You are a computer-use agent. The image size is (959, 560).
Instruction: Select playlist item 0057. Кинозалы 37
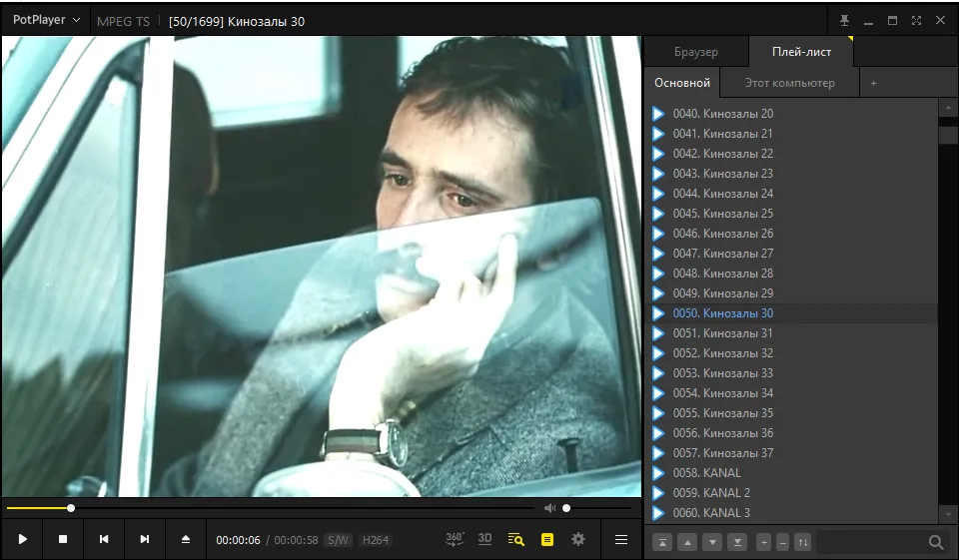791,453
